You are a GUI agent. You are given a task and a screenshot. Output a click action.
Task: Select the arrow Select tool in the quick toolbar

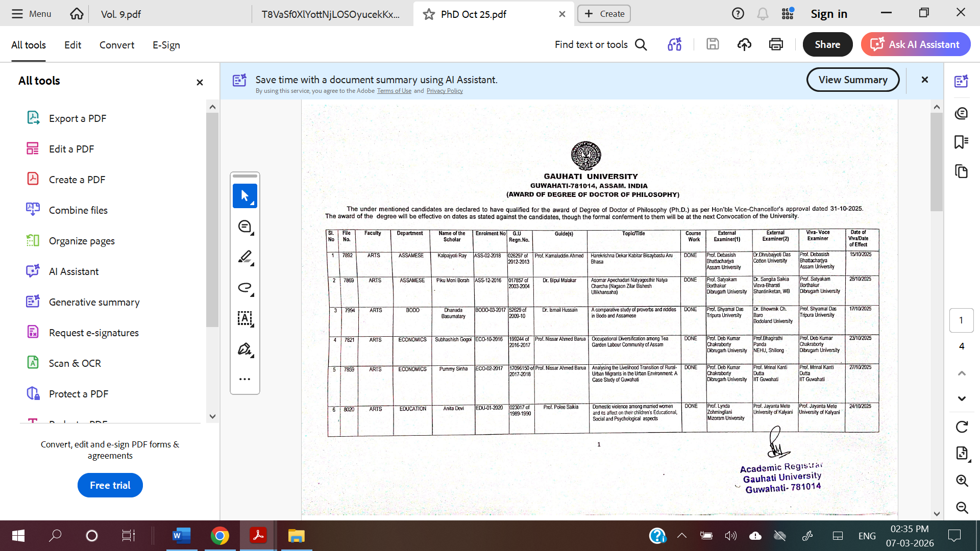(x=244, y=196)
